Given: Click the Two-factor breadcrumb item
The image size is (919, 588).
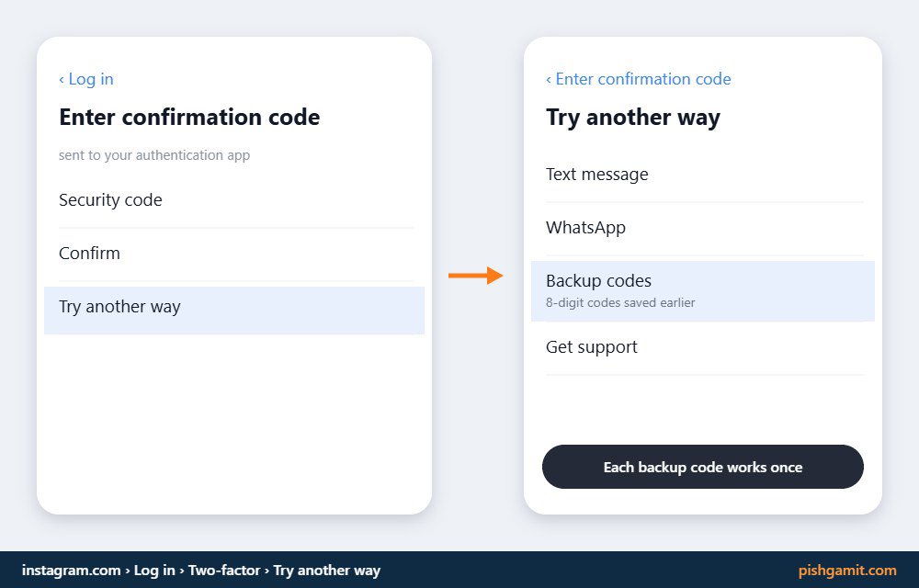Looking at the screenshot, I should [224, 571].
